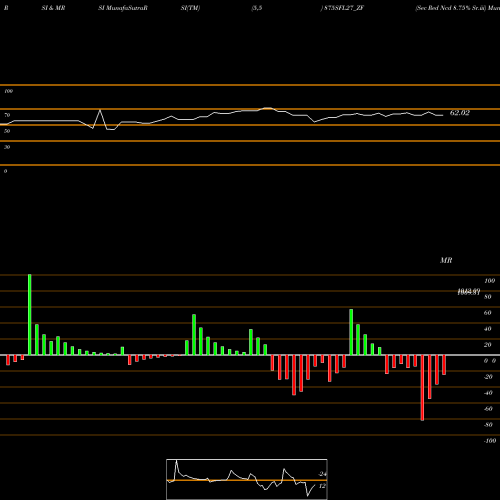Click the 'SI & MR' header label
The width and height of the screenshot is (500, 500).
pyautogui.click(x=53, y=8)
